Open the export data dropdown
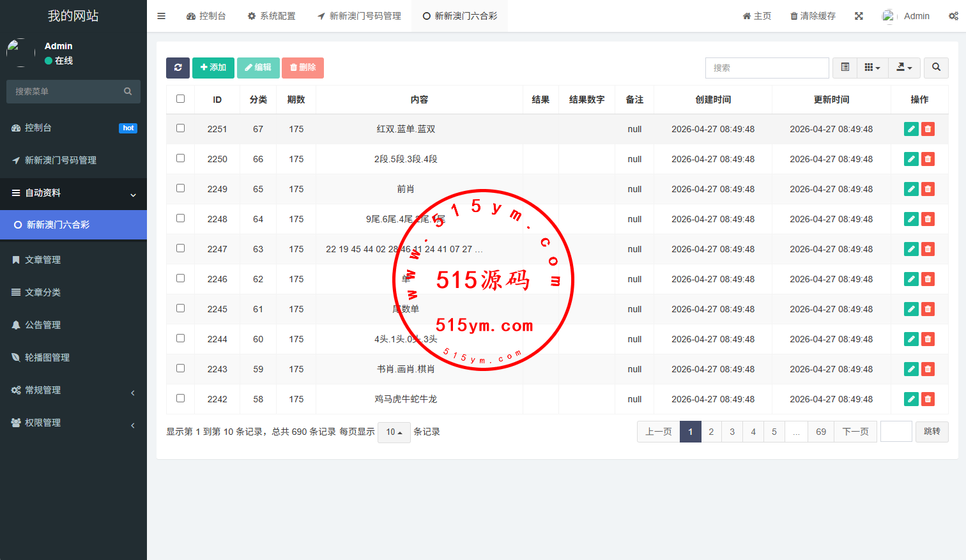The image size is (966, 560). [x=904, y=68]
